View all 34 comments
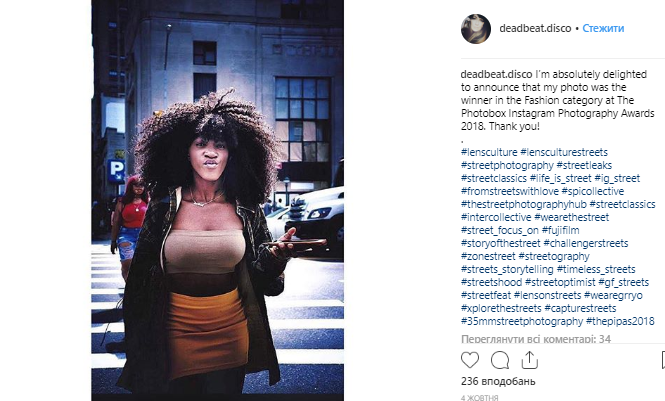 pos(536,339)
